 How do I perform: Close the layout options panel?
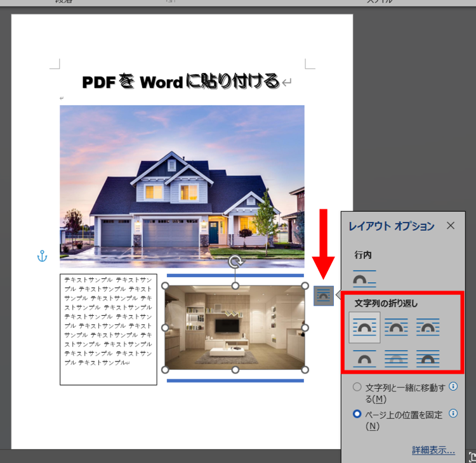451,225
